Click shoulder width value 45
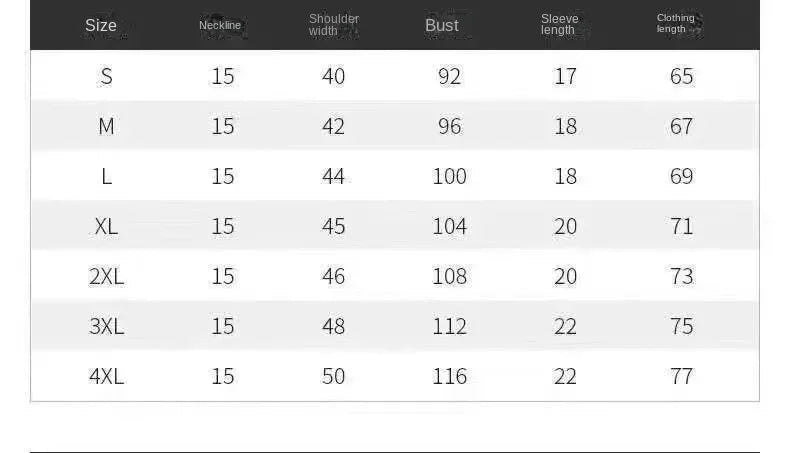Viewport: 790px width, 453px height. click(333, 226)
